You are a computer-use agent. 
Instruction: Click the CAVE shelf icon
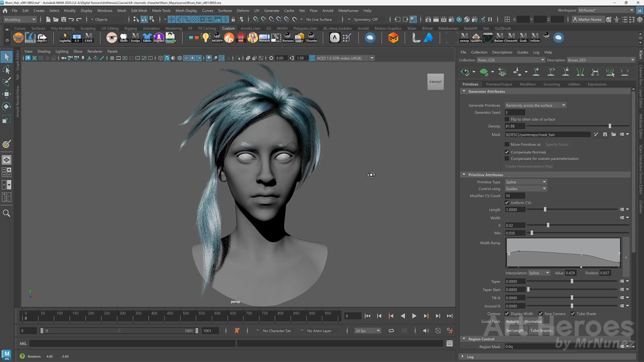89,38
